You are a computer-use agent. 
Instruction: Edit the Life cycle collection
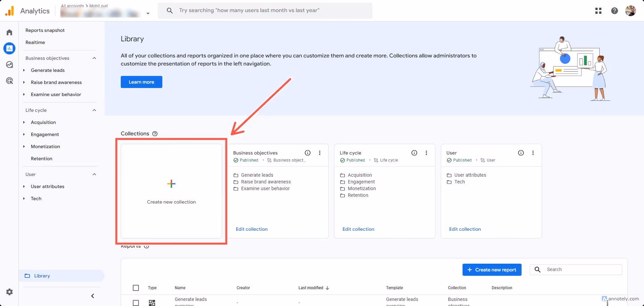[x=358, y=229]
